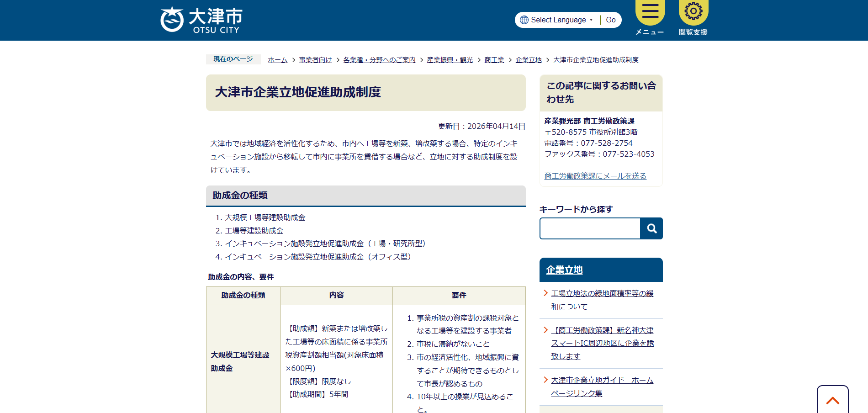
Task: Click the search magnifier button
Action: pos(651,228)
